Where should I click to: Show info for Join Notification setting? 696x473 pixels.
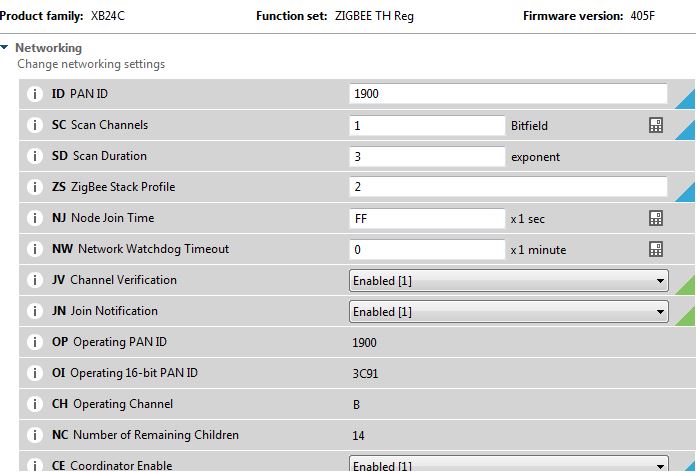(x=35, y=311)
